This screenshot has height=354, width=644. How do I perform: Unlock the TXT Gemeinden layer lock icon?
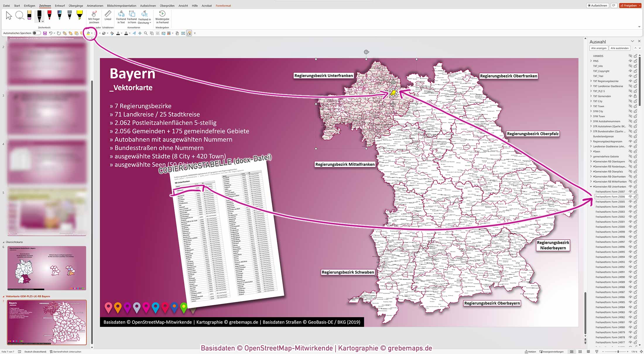[636, 96]
